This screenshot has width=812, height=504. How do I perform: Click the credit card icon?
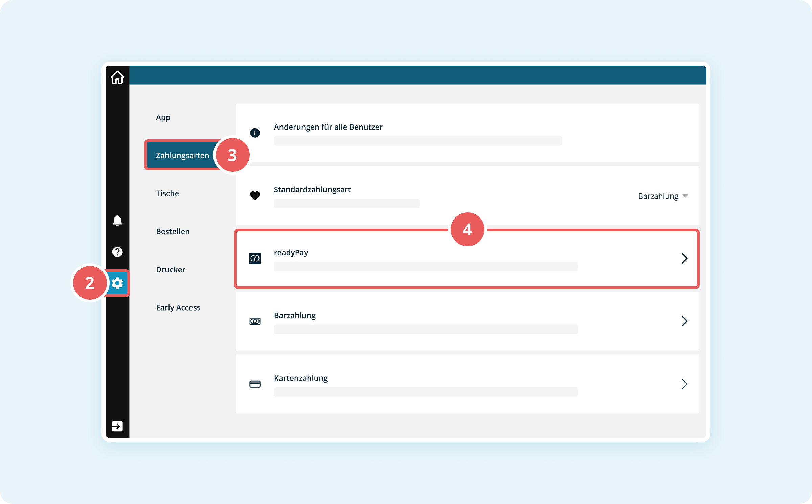(255, 384)
